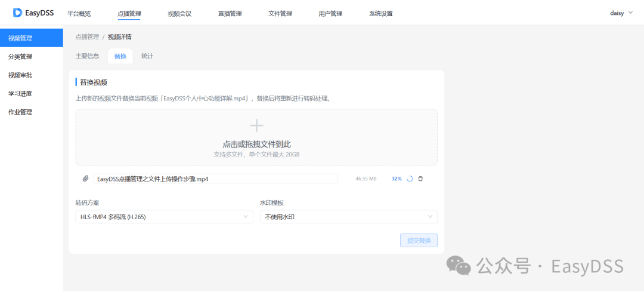Select 学习进度 in sidebar
Image resolution: width=644 pixels, height=292 pixels.
(32, 93)
